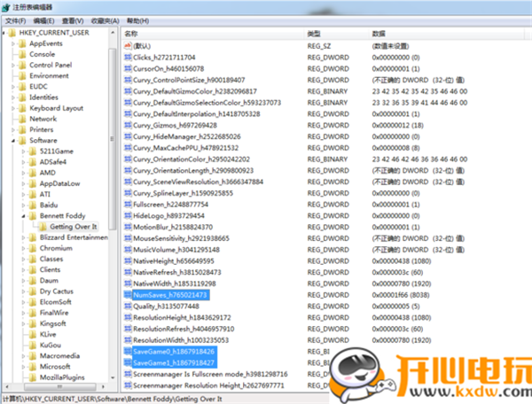This screenshot has width=532, height=404.
Task: Select the Network key
Action: pos(43,119)
